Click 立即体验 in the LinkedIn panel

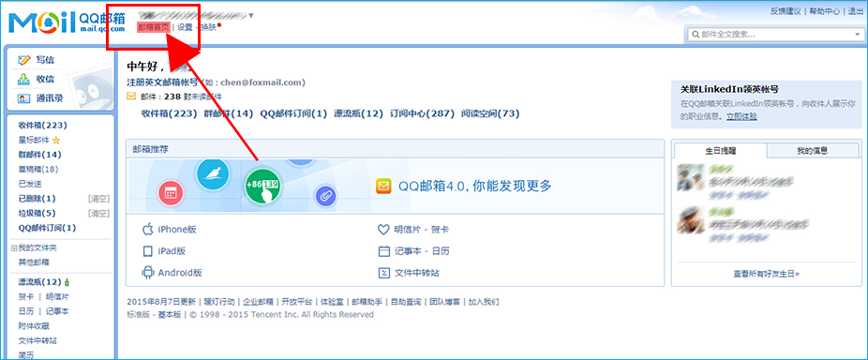point(741,116)
